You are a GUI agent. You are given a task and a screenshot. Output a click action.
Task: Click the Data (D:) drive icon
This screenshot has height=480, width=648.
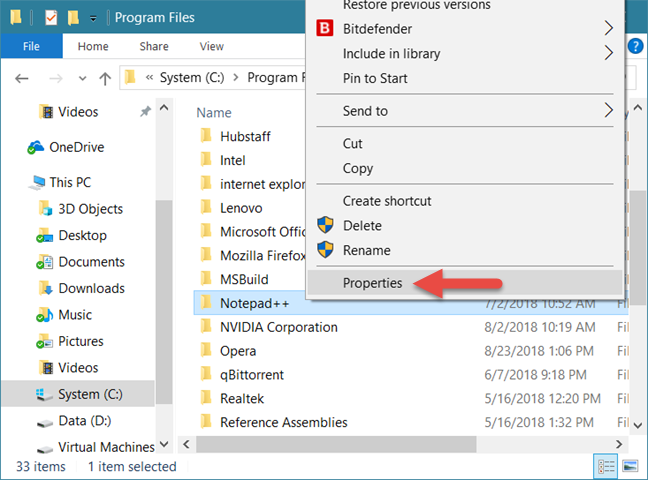(45, 423)
